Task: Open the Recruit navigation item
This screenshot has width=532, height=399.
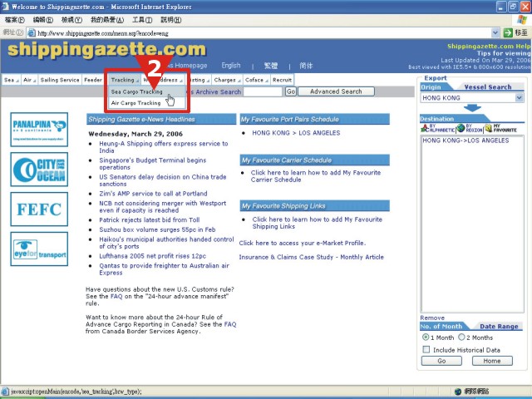Action: [x=282, y=80]
